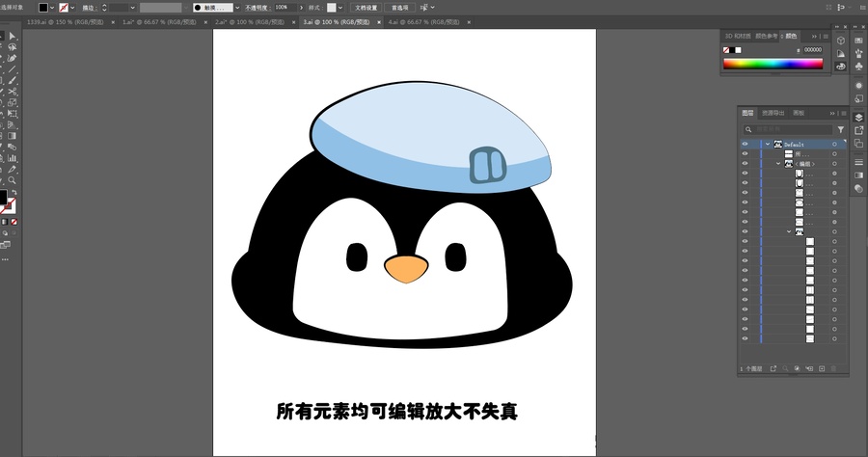This screenshot has width=868, height=457.
Task: Select the Column Graph tool
Action: [13, 158]
